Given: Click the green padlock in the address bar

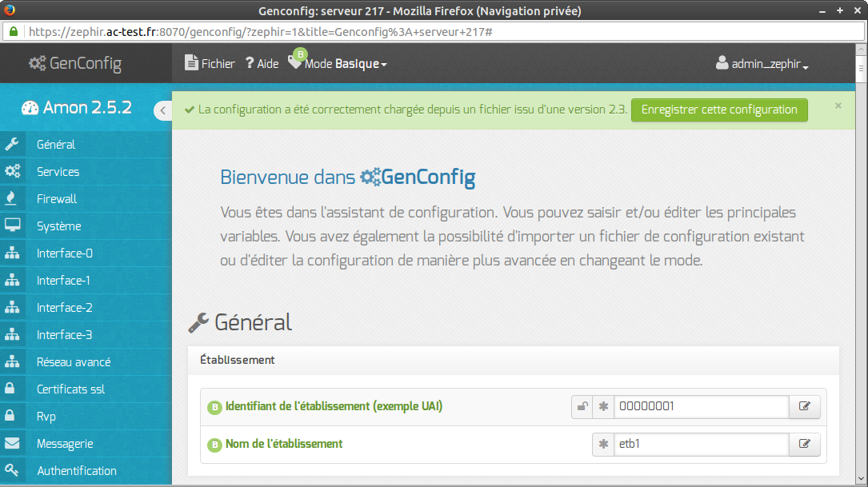Looking at the screenshot, I should pos(14,31).
